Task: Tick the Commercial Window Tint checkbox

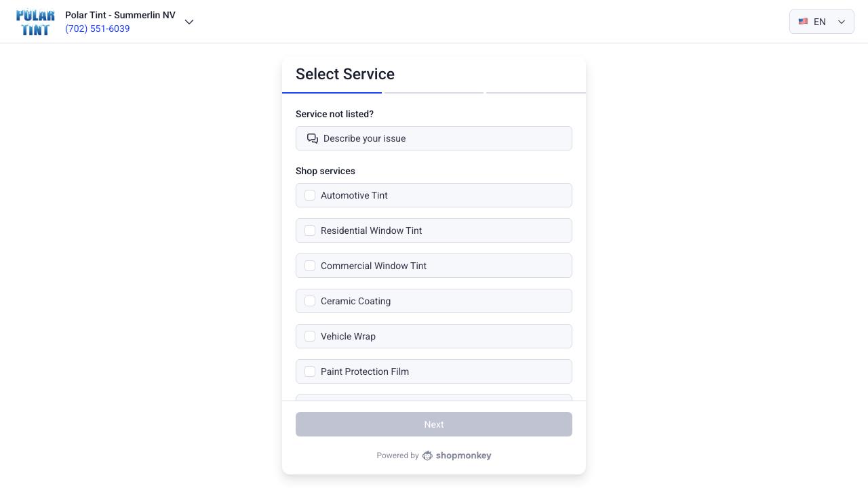Action: [310, 266]
